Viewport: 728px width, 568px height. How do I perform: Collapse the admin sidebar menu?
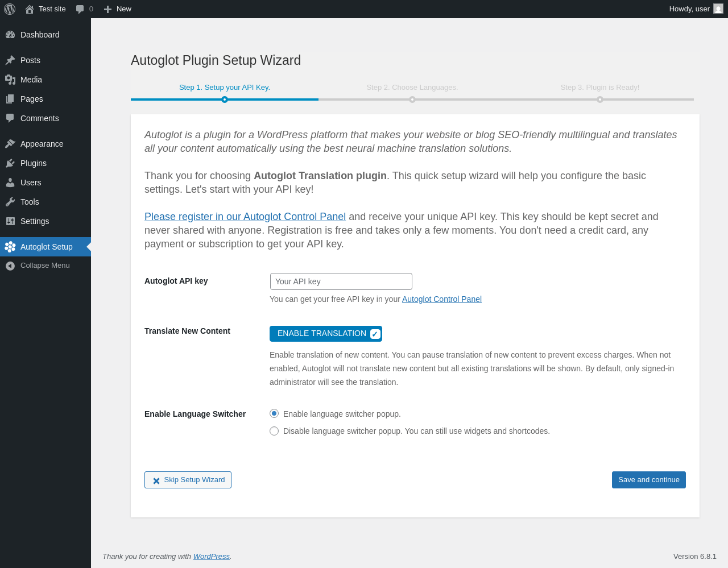pos(38,266)
